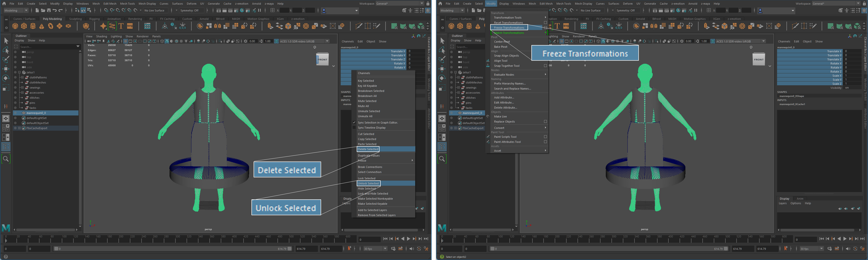Select the arrow Select tool in left window toolbox
The width and height of the screenshot is (868, 260).
pyautogui.click(x=6, y=41)
